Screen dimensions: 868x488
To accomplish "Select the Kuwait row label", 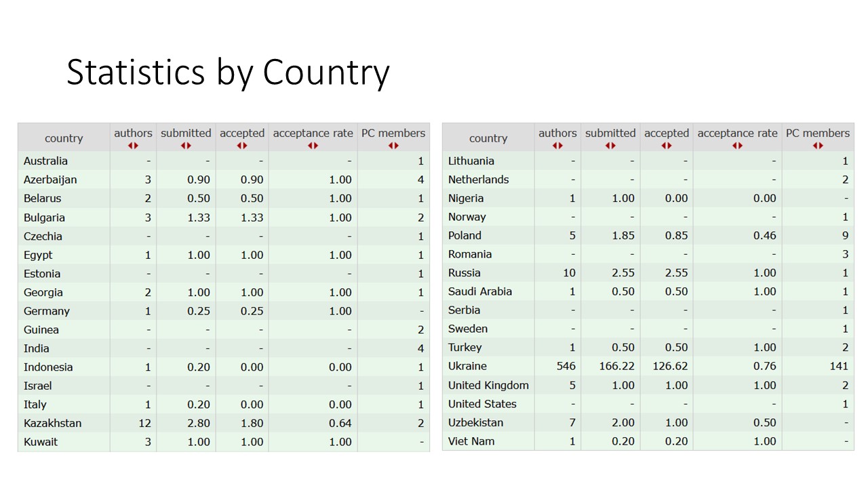I will tap(40, 442).
